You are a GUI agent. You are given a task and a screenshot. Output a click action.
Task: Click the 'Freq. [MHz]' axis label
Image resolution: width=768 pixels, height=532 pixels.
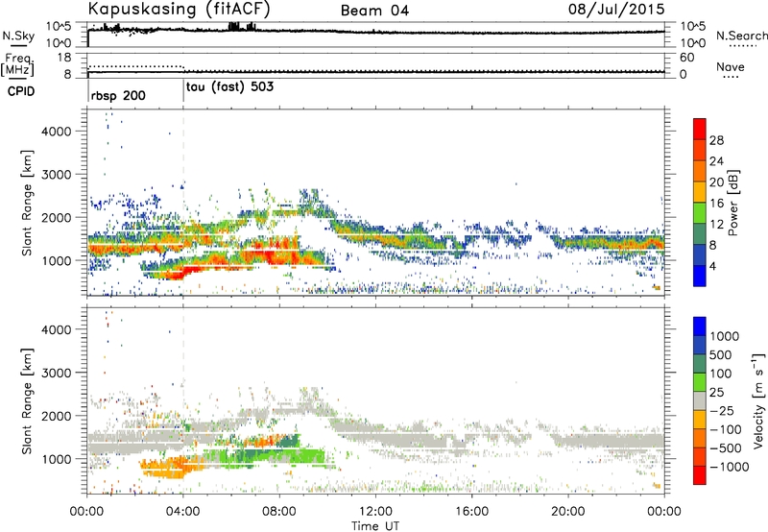point(17,65)
